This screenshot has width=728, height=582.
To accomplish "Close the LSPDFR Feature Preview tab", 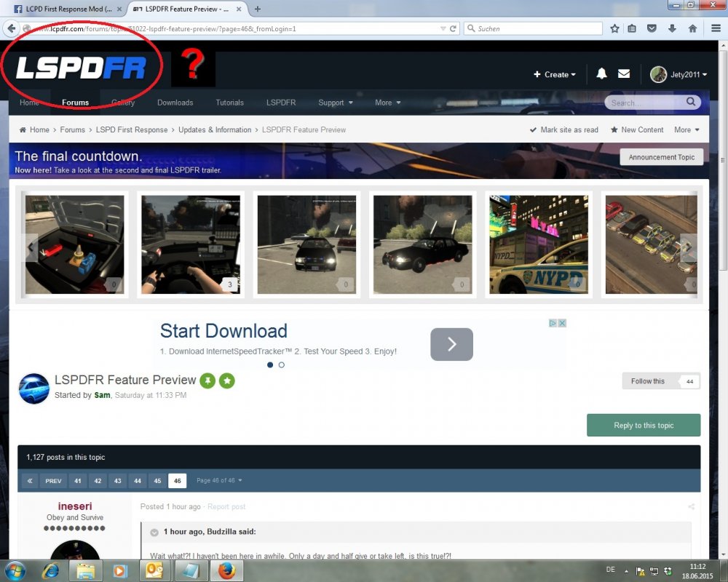I will 239,9.
